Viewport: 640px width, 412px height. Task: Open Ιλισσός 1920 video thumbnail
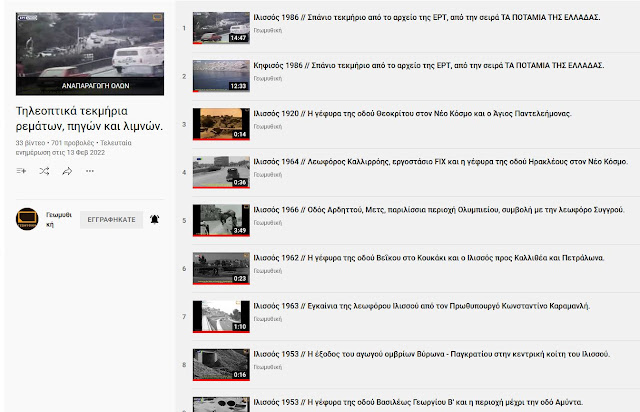pyautogui.click(x=221, y=124)
